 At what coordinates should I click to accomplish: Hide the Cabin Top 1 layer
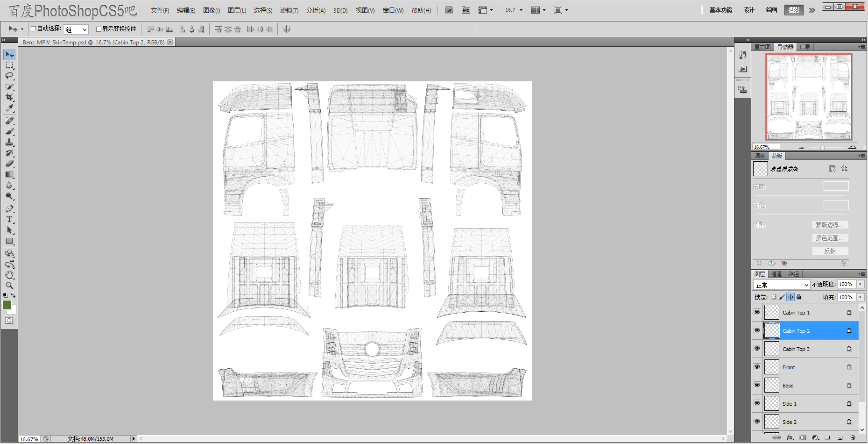pos(757,312)
